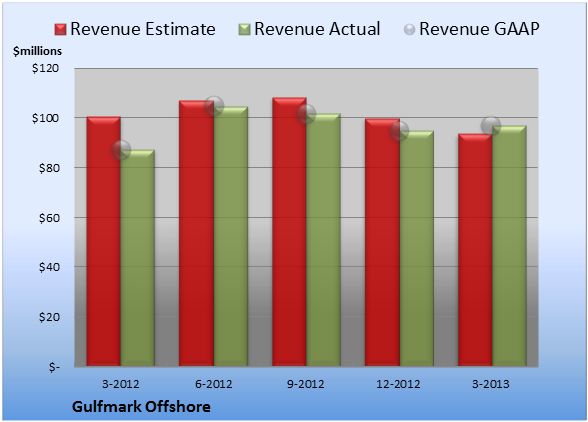Select the 'Revenue GAAP' legend label
588x422 pixels.
point(479,29)
